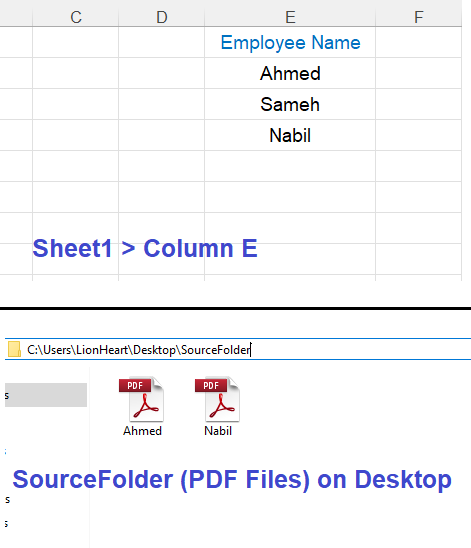
Task: Select column C header
Action: pos(76,17)
